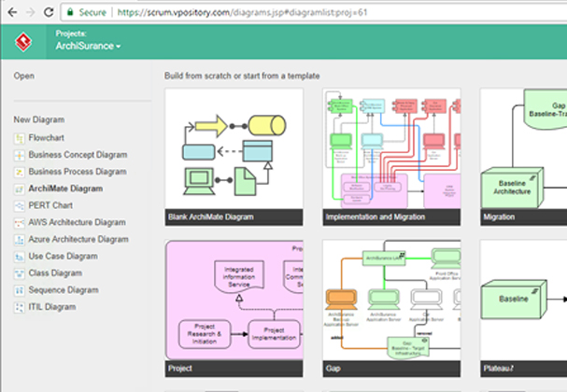
Task: Click the Open link in sidebar
Action: (24, 76)
